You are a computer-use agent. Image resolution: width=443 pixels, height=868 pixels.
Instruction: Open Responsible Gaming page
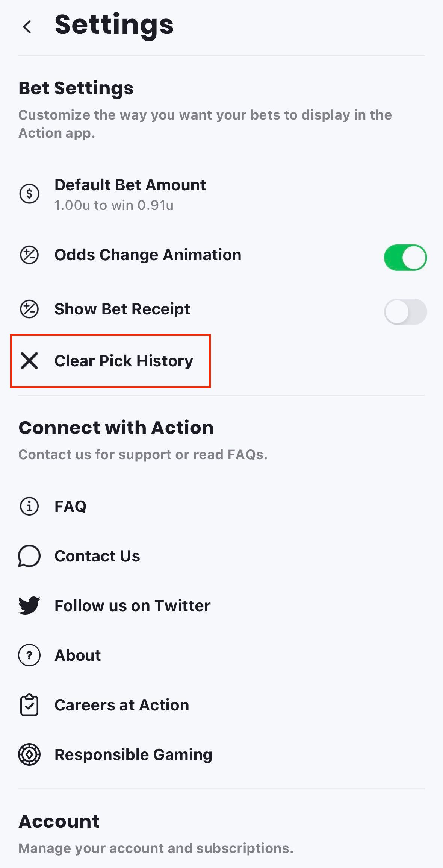133,754
